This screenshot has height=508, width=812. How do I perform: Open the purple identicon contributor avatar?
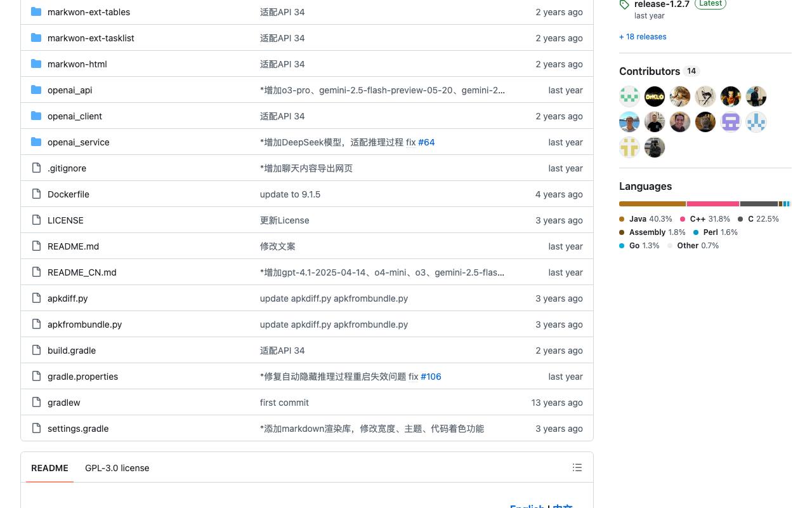[x=731, y=122]
